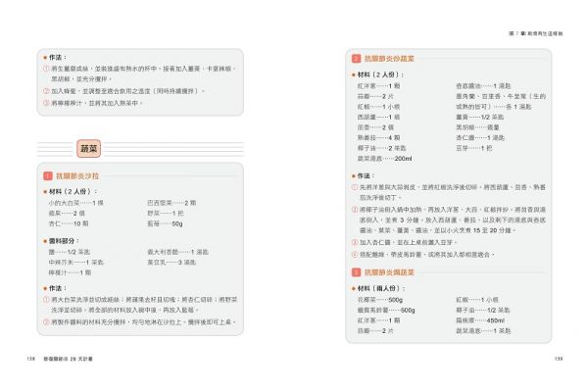Click the ingredient "藍莓……50g"
Screen dimensions: 588x391
click(x=165, y=223)
